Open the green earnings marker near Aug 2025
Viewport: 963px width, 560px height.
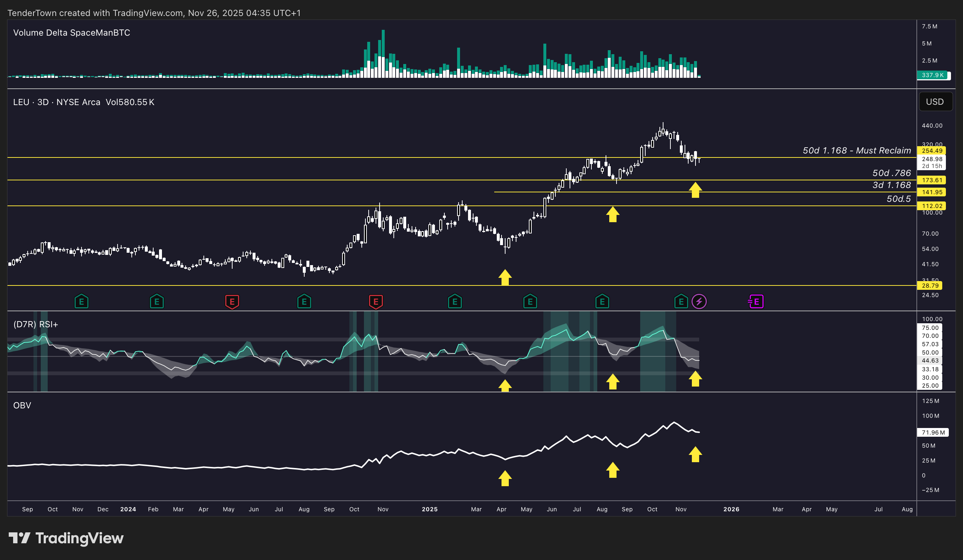click(x=602, y=301)
